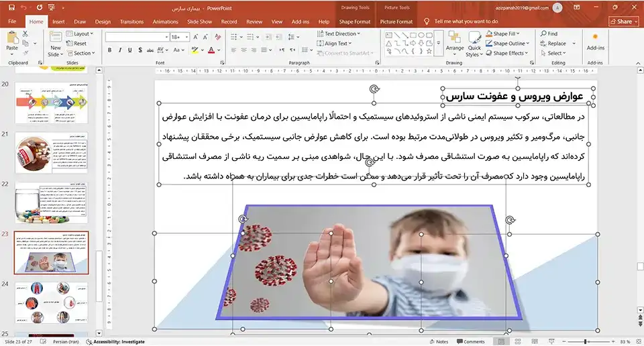The image size is (644, 346).
Task: Click the Increase list level indent icon
Action: [x=278, y=37]
